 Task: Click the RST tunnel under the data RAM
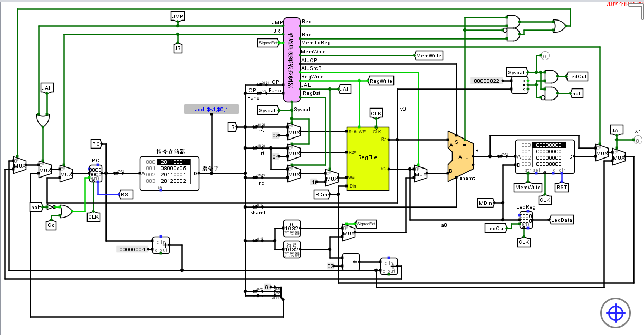tap(562, 187)
